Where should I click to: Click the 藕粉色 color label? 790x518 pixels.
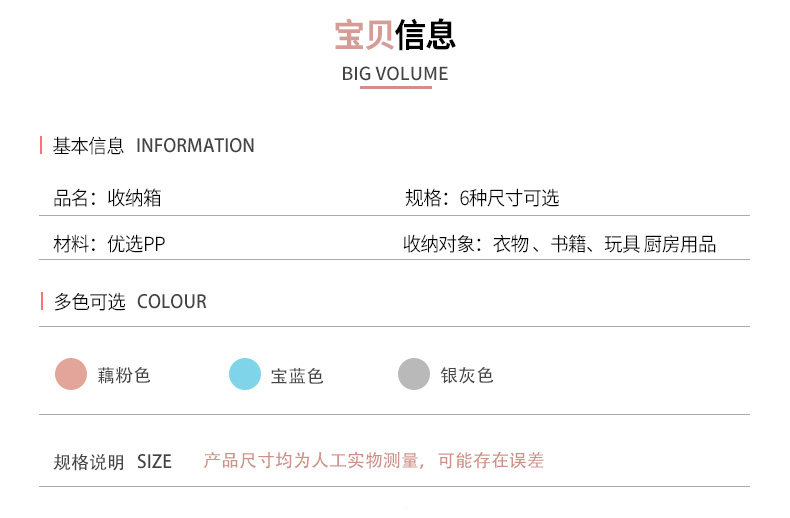[124, 376]
